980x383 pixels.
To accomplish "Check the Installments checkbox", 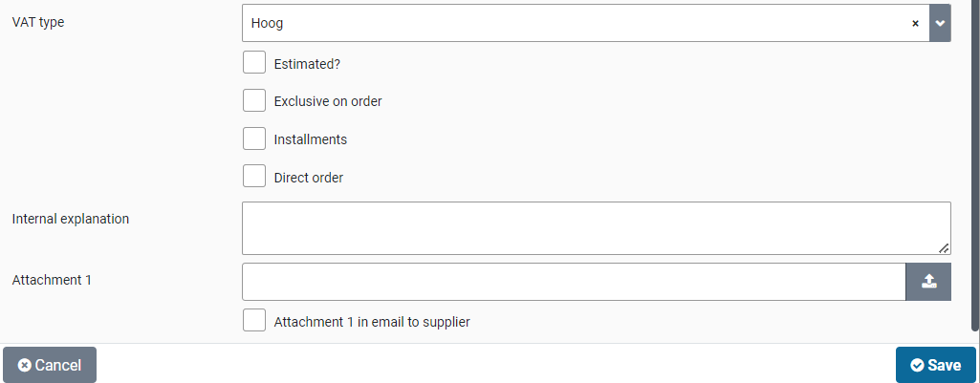I will (254, 138).
